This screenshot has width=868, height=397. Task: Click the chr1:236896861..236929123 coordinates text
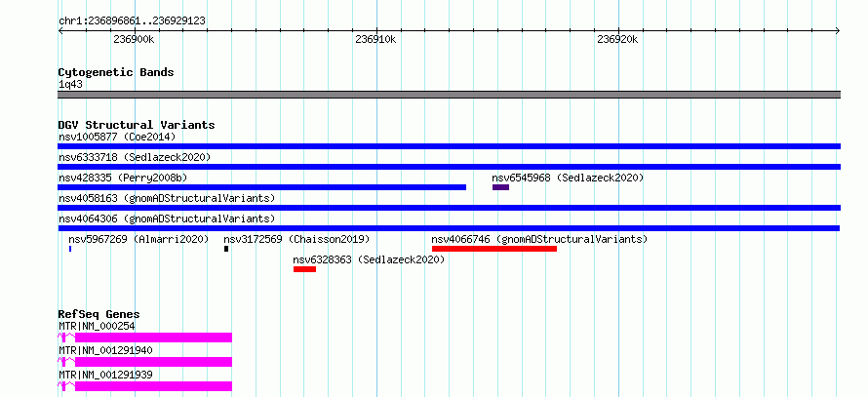(x=132, y=21)
